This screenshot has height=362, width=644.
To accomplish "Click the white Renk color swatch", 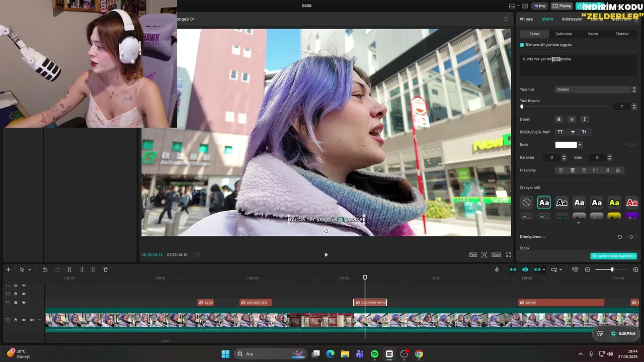I will pos(566,145).
